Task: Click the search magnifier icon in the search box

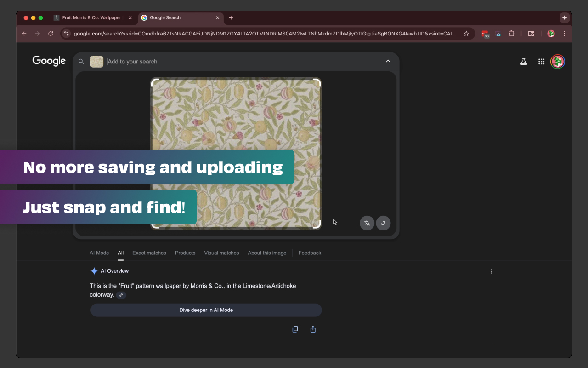Action: click(x=81, y=62)
